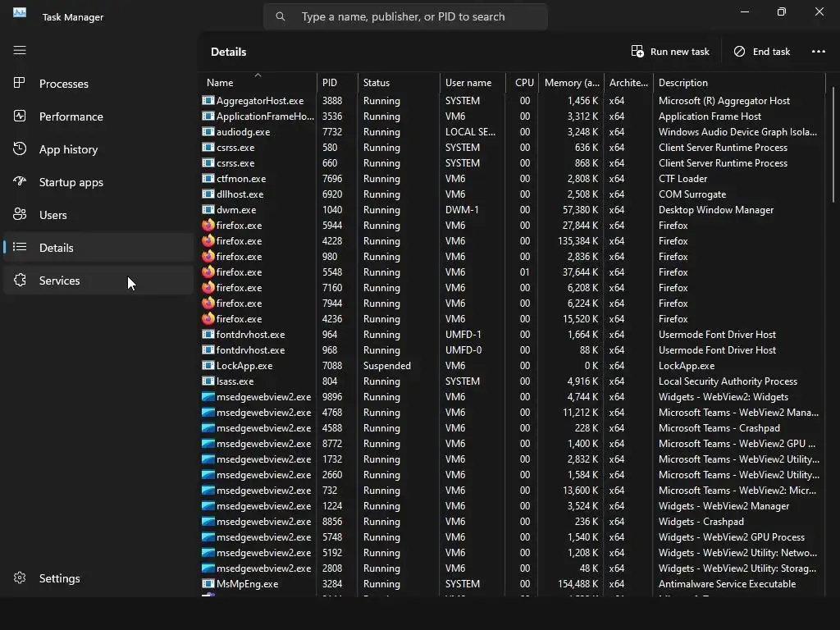Screen dimensions: 840x630
Task: Open the three-dot more options menu
Action: (819, 52)
